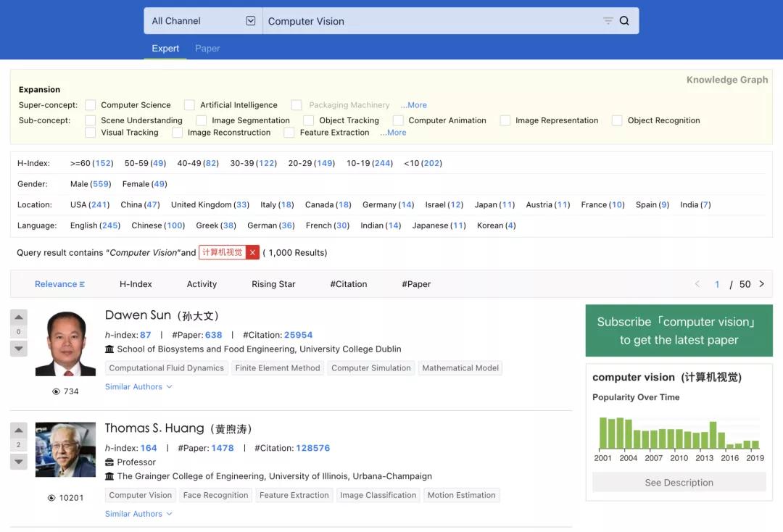Expand Similar Authors under Thomas S. Huang
783x532 pixels.
(138, 514)
